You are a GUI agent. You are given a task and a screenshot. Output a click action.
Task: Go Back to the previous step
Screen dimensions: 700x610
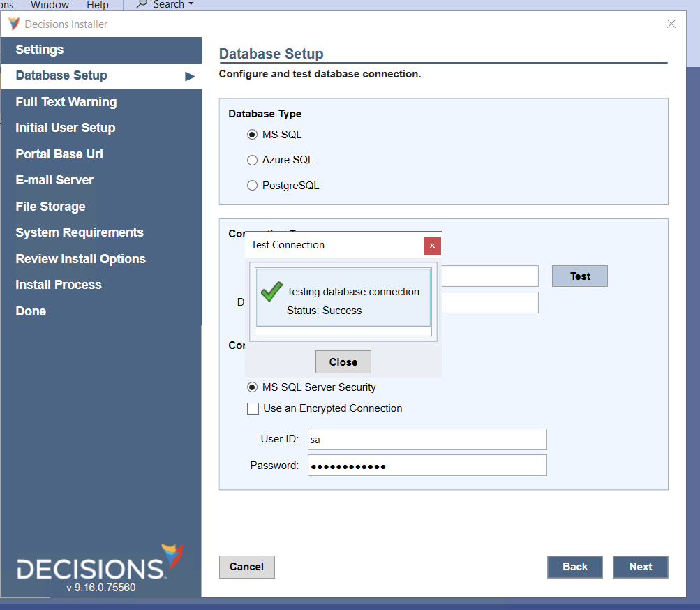[x=574, y=567]
